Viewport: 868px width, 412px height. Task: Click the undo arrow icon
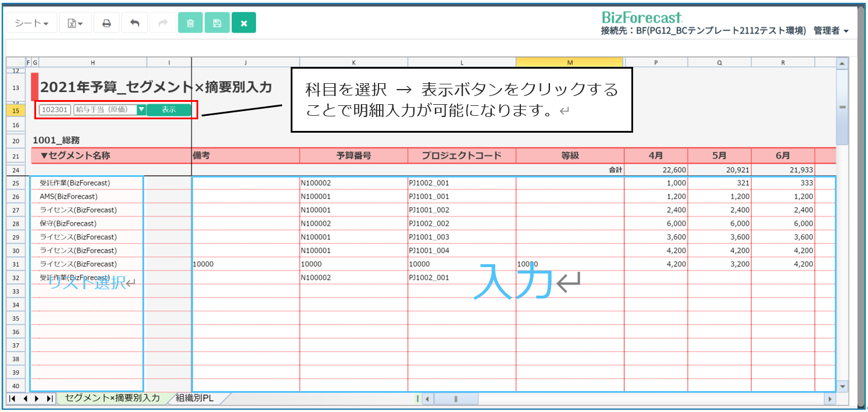(x=135, y=23)
